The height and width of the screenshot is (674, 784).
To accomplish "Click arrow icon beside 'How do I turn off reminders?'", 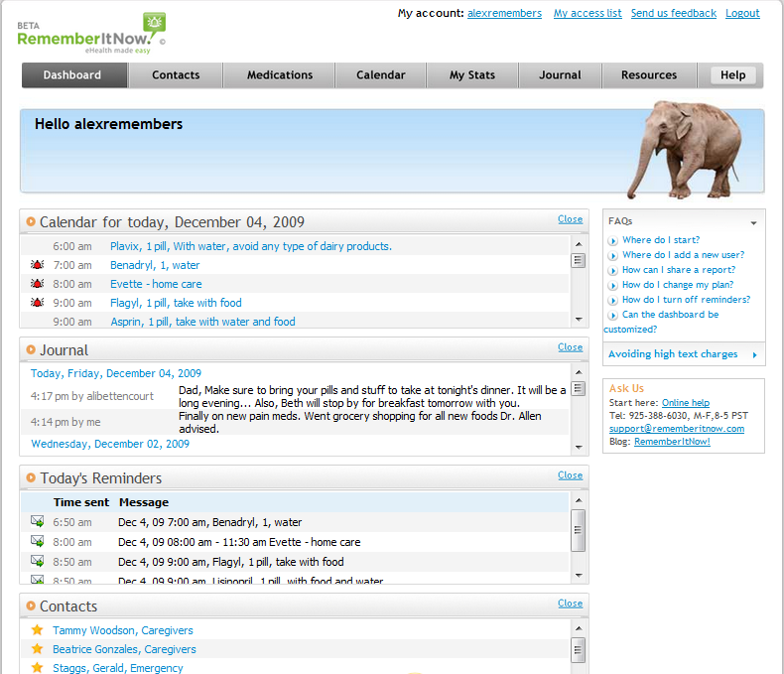I will [x=612, y=300].
